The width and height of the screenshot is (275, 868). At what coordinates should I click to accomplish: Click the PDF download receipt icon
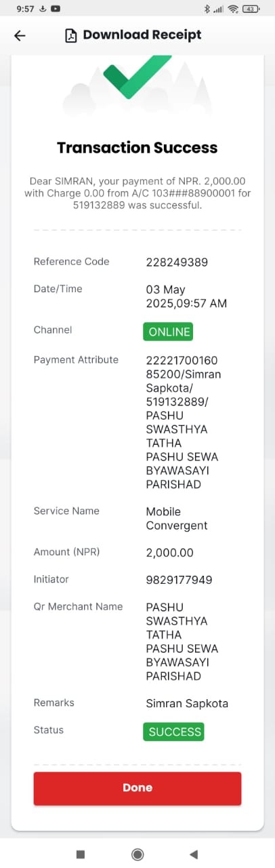70,35
